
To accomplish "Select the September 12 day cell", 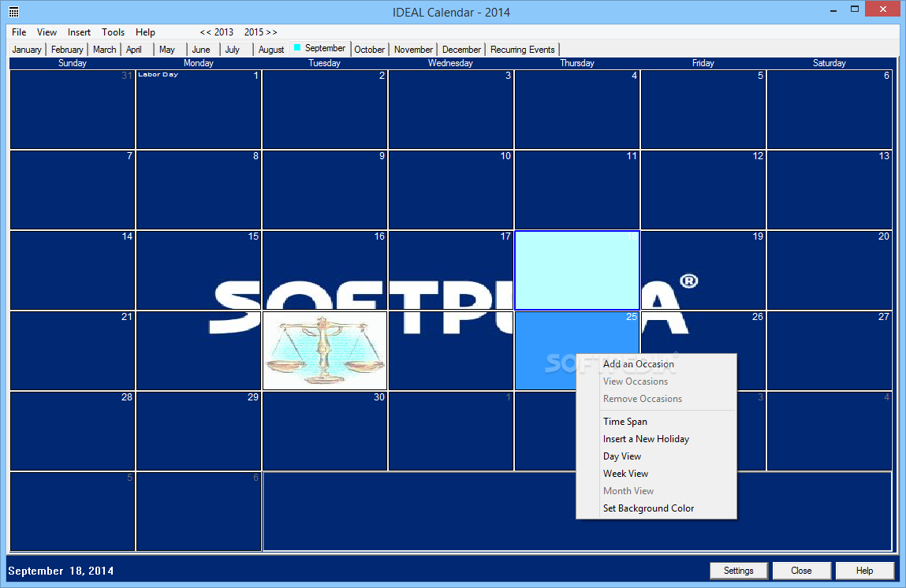I will click(703, 190).
